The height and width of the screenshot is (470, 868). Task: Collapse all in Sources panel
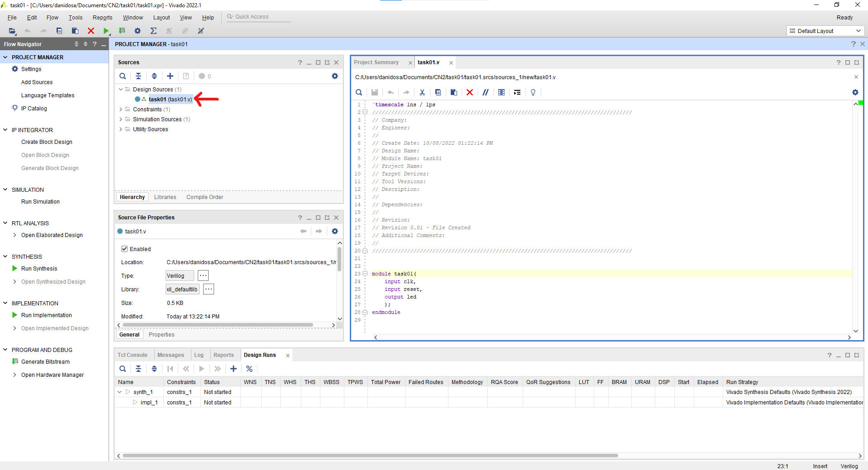pos(138,76)
